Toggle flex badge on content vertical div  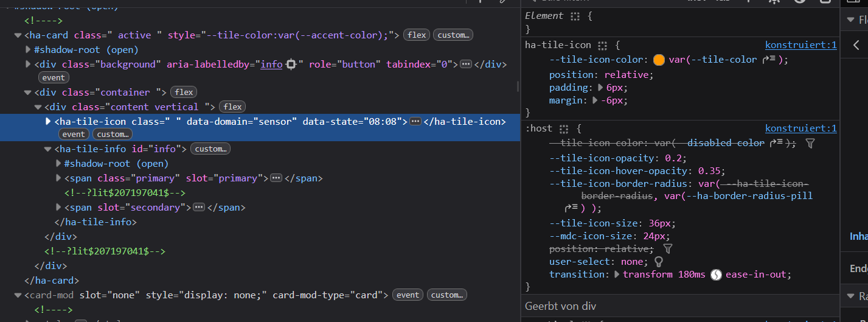click(x=232, y=107)
